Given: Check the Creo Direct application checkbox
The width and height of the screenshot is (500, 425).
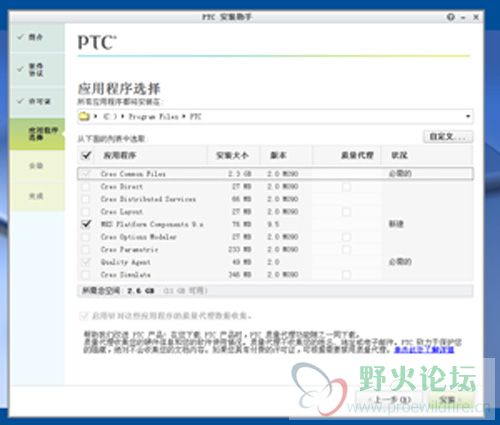Looking at the screenshot, I should tap(86, 186).
